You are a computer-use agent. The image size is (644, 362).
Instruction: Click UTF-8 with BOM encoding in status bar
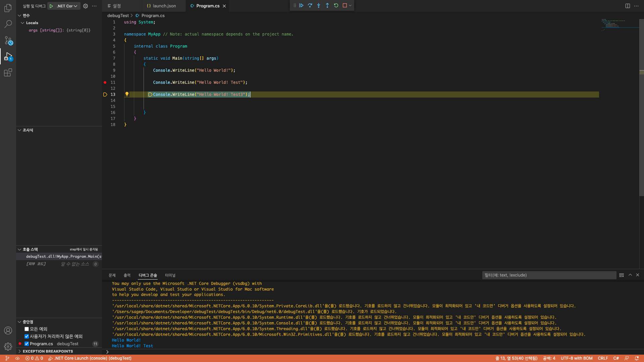576,358
